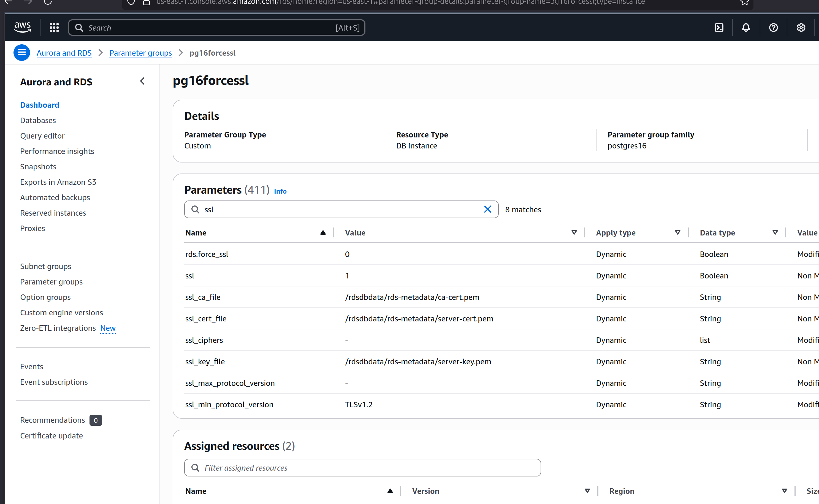Click the parameters filter field containing ssl

pyautogui.click(x=341, y=209)
